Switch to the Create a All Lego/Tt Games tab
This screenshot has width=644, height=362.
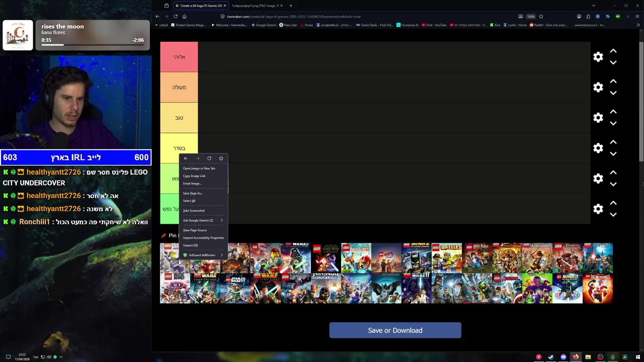point(201,6)
